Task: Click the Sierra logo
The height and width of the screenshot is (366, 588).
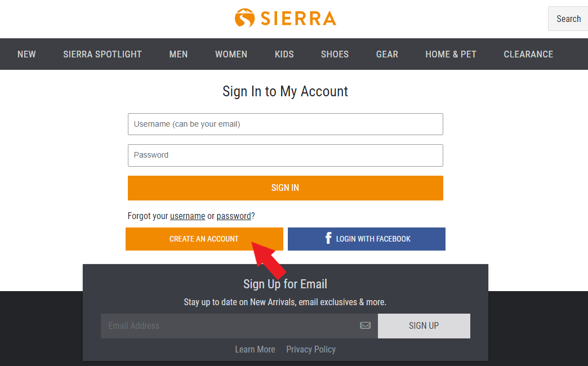Action: pos(285,17)
